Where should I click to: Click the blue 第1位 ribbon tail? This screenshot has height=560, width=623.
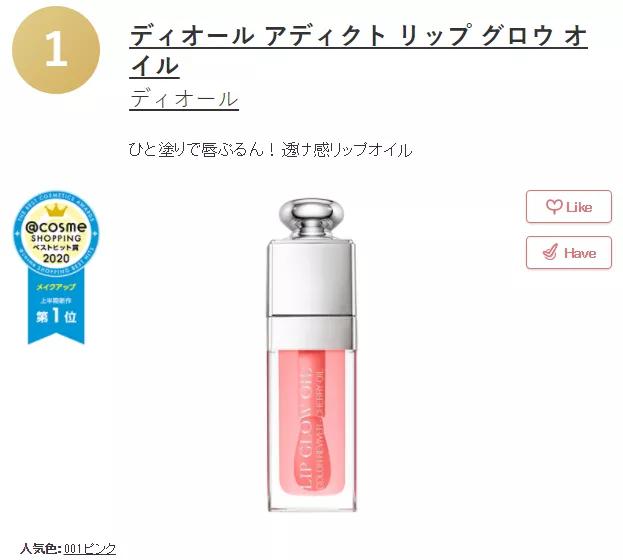pyautogui.click(x=56, y=316)
